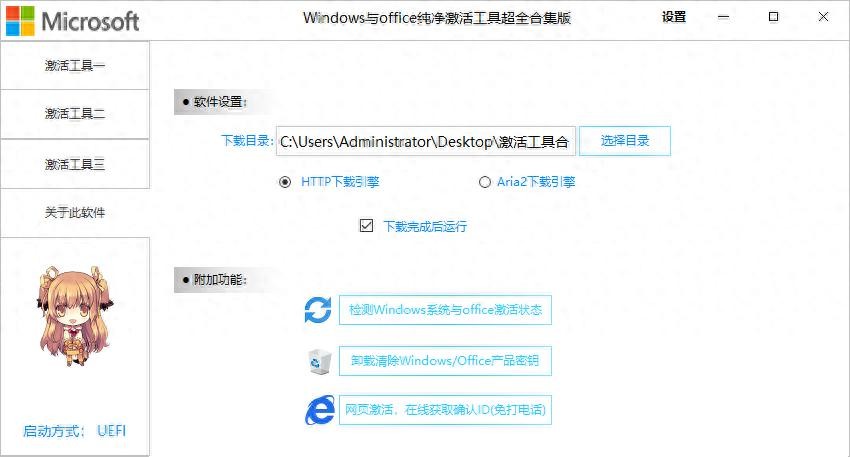Click 卸载清除Windows/Office产品密钥 button
The image size is (850, 457).
click(445, 361)
